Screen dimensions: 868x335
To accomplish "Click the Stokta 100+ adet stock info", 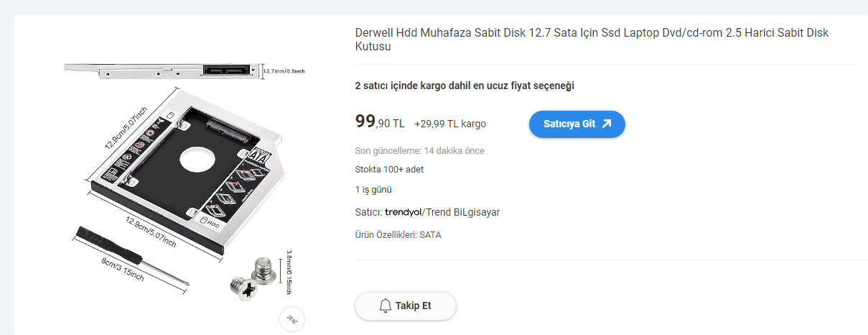I will point(389,170).
